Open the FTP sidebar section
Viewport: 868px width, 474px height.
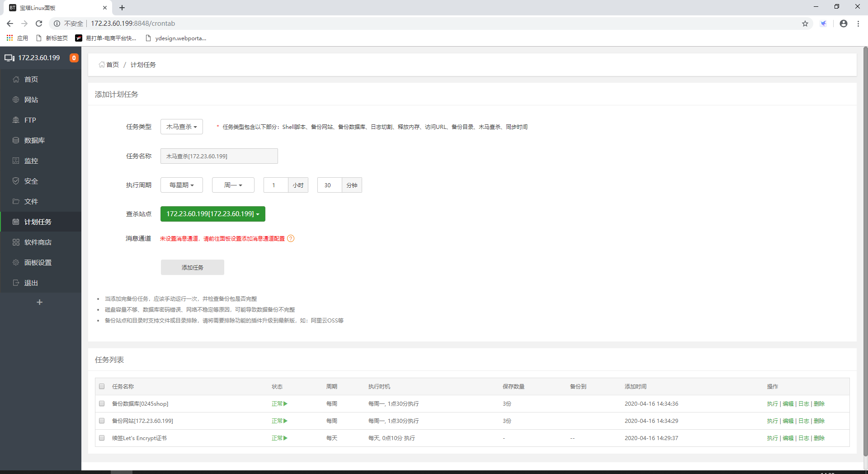coord(41,120)
